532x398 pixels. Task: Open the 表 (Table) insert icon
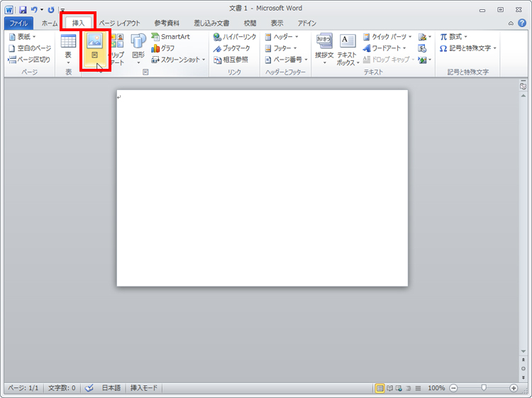click(x=68, y=49)
